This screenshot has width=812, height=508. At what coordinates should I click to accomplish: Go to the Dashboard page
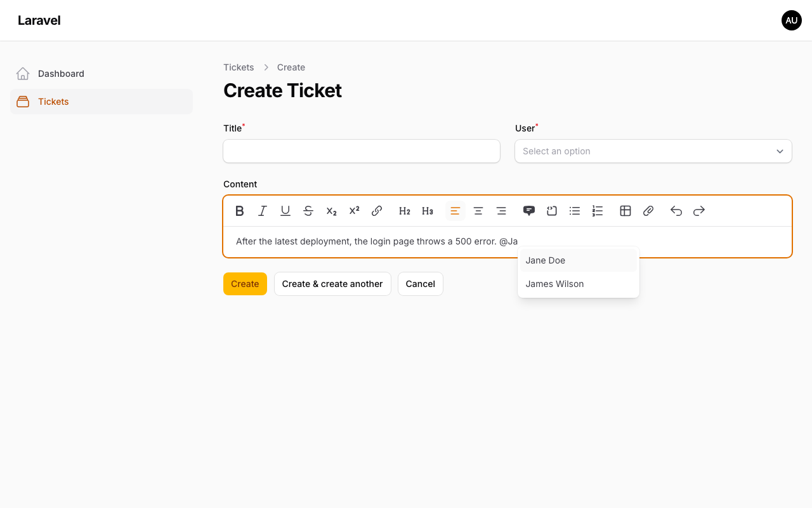[61, 73]
